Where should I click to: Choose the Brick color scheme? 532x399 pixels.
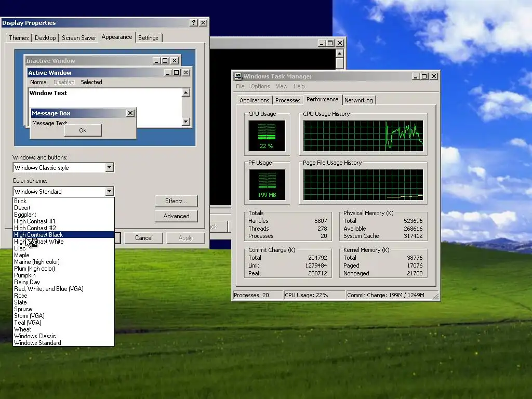[x=63, y=201]
